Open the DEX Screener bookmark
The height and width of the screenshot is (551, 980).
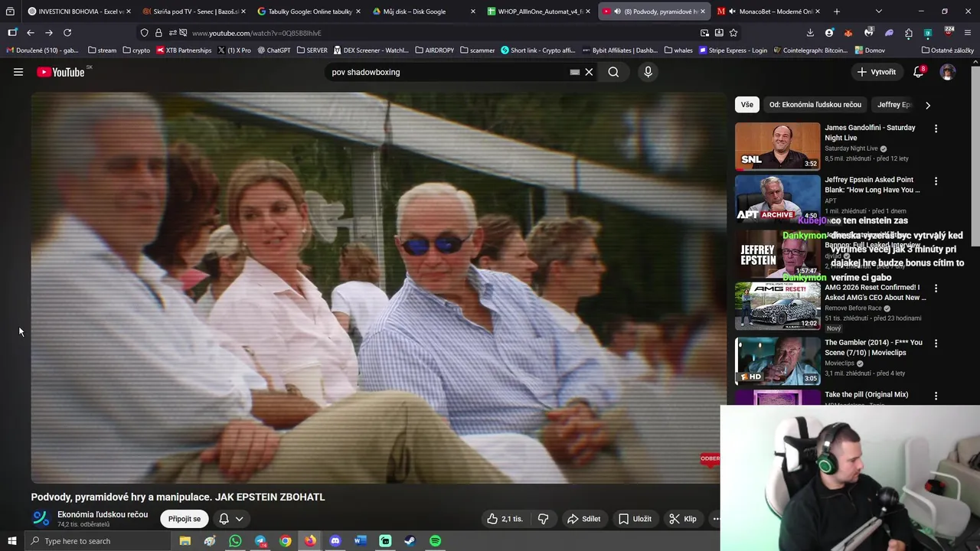[371, 50]
